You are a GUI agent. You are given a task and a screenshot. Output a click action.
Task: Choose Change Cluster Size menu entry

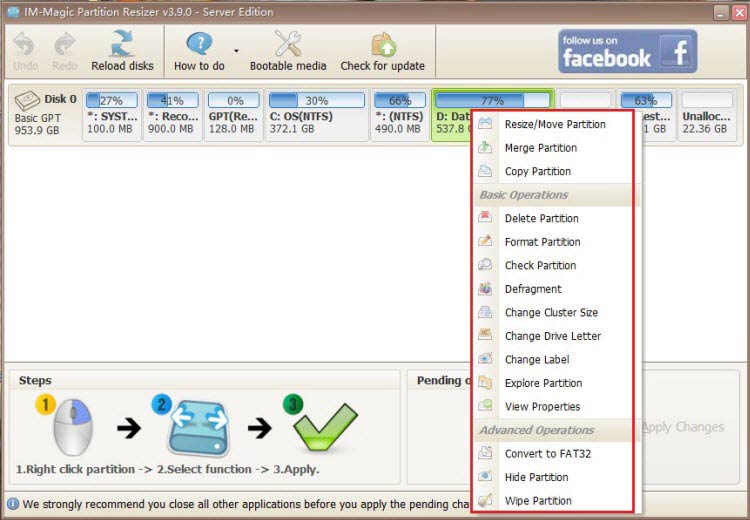click(554, 312)
